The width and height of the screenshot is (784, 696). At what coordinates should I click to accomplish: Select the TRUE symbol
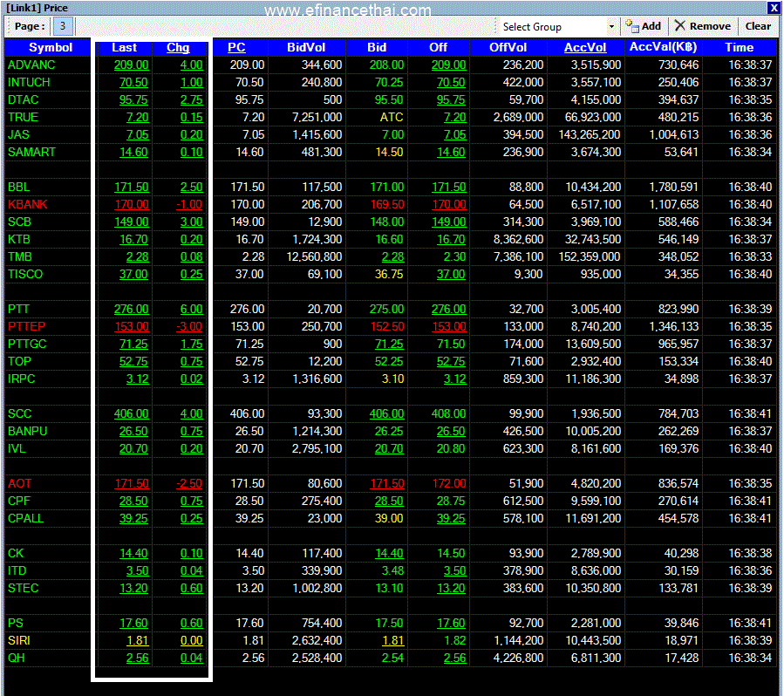click(23, 118)
